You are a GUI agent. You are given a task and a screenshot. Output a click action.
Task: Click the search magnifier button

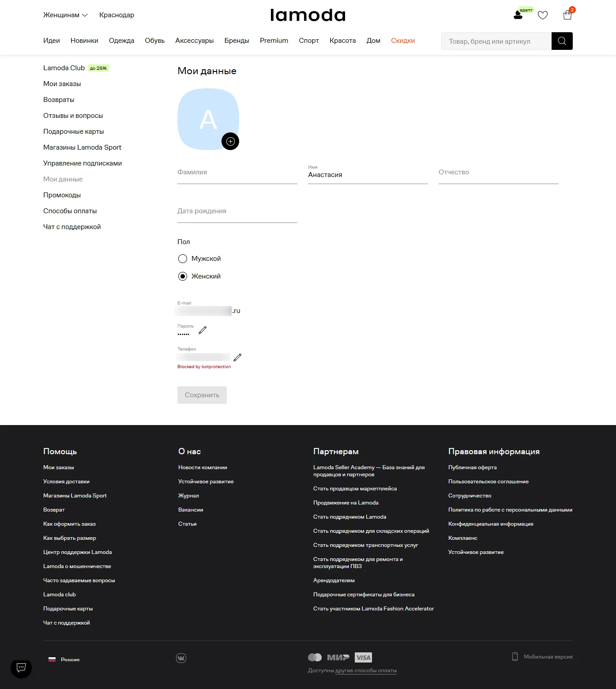(562, 41)
